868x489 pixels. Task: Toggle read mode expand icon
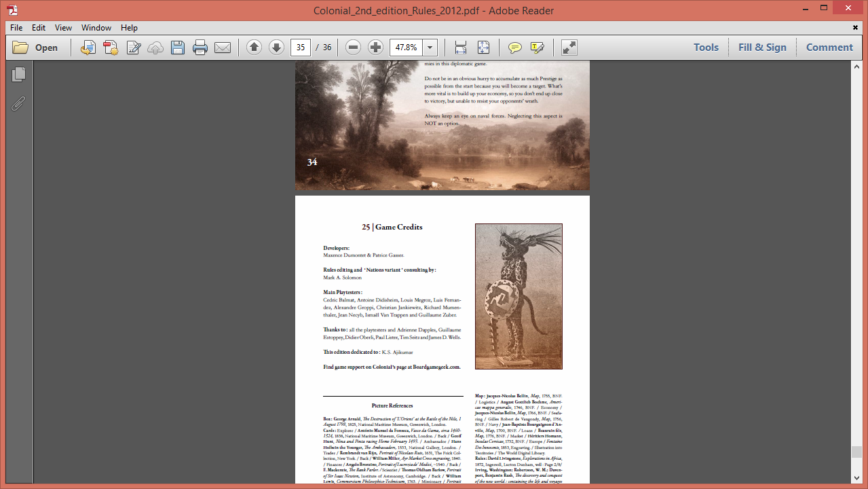[569, 48]
